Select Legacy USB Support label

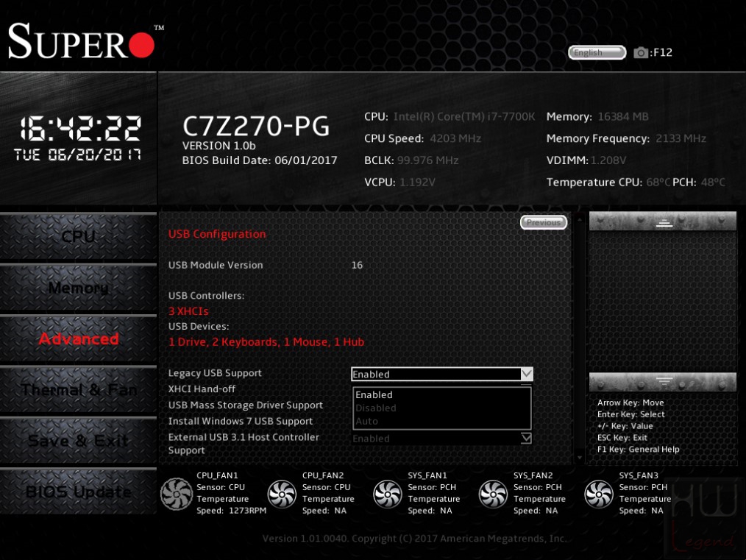click(215, 373)
